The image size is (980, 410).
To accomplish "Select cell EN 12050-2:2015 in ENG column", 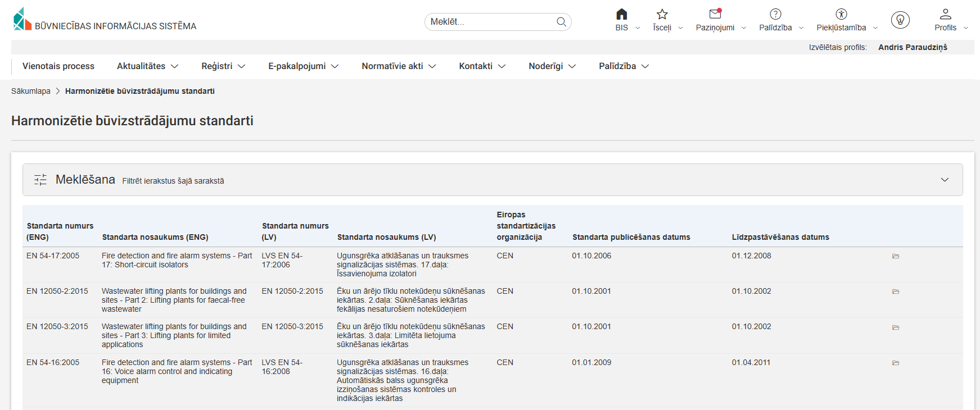I will (57, 291).
